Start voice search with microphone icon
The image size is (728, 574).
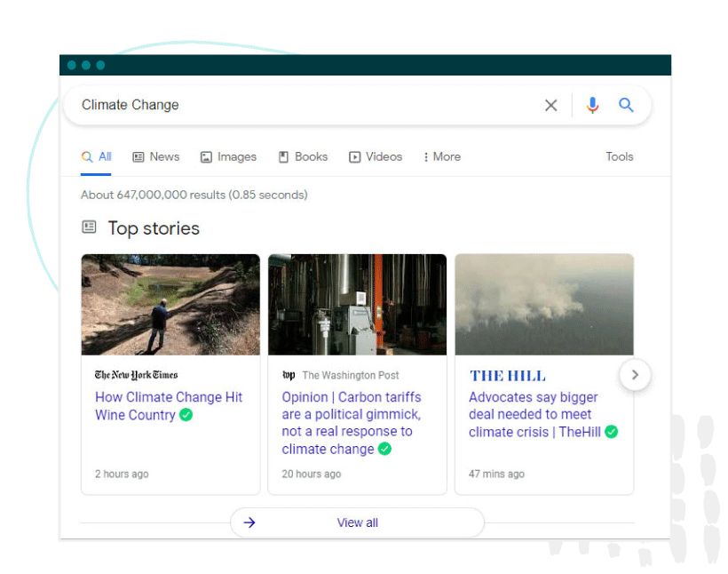[x=592, y=106]
